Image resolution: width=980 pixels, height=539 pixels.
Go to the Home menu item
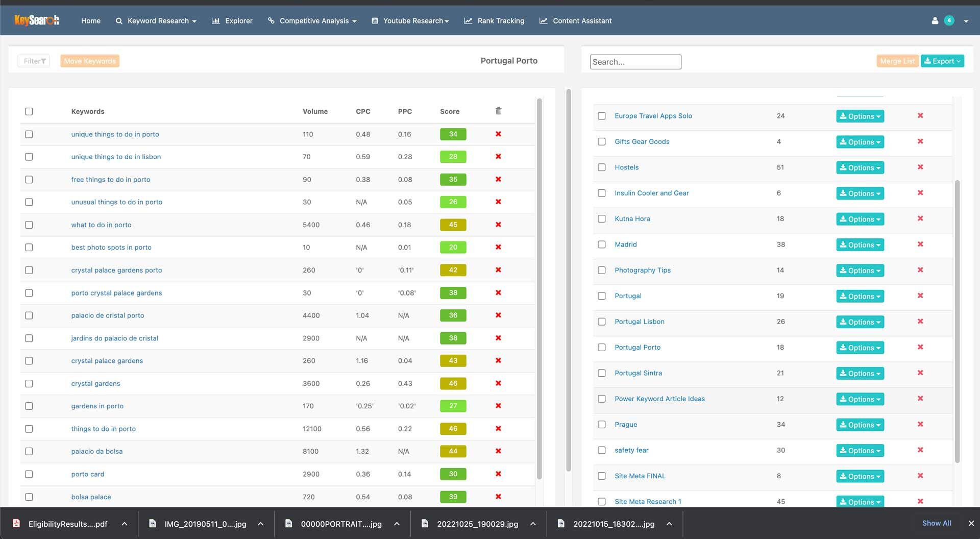click(91, 21)
